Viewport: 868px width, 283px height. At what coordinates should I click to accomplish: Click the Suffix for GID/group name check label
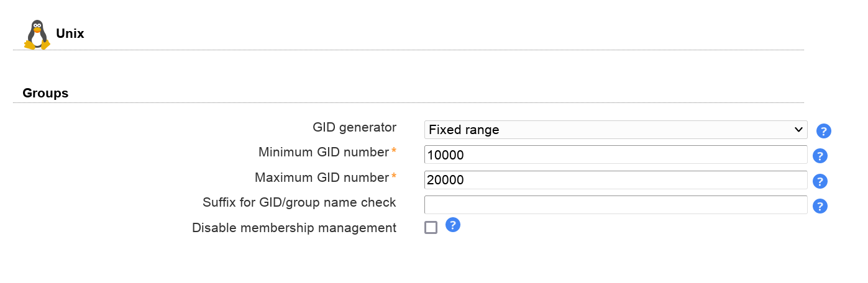[299, 202]
